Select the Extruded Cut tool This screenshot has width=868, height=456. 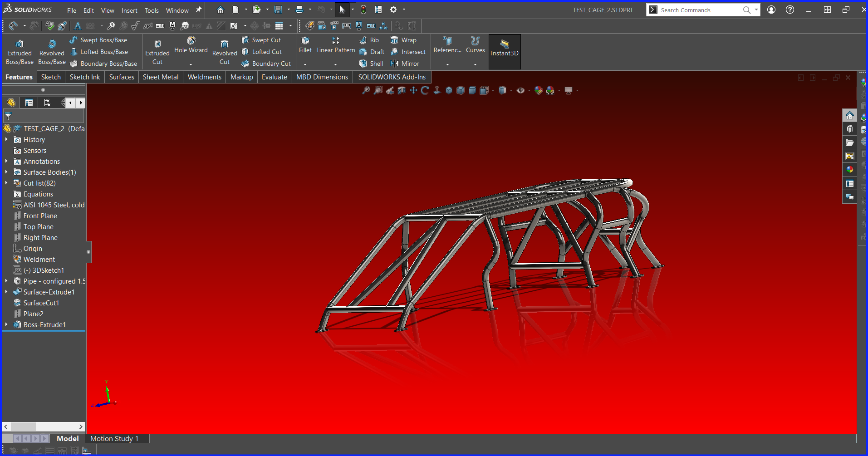(x=157, y=52)
